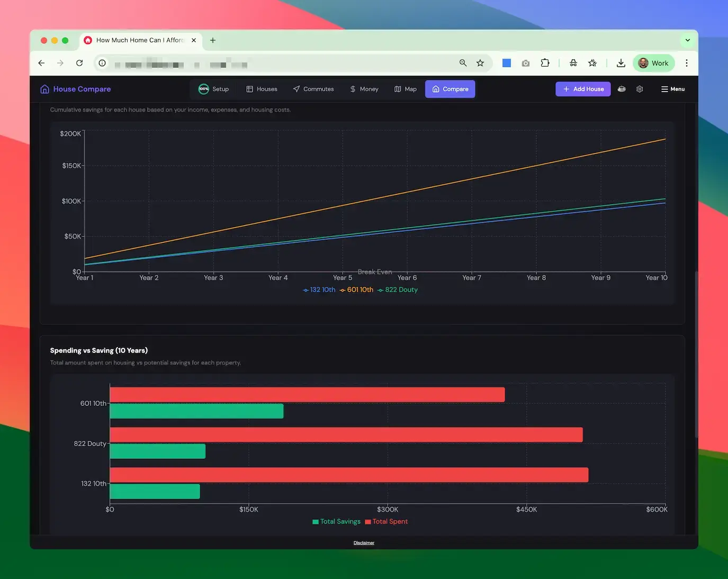The height and width of the screenshot is (579, 728).
Task: Switch to the Commutes tab
Action: point(313,89)
